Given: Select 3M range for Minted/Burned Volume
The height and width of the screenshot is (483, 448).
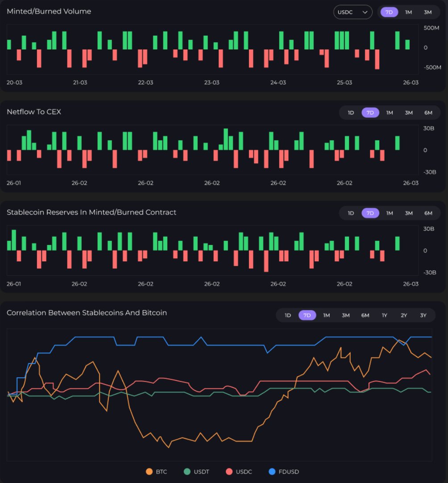Looking at the screenshot, I should click(427, 12).
